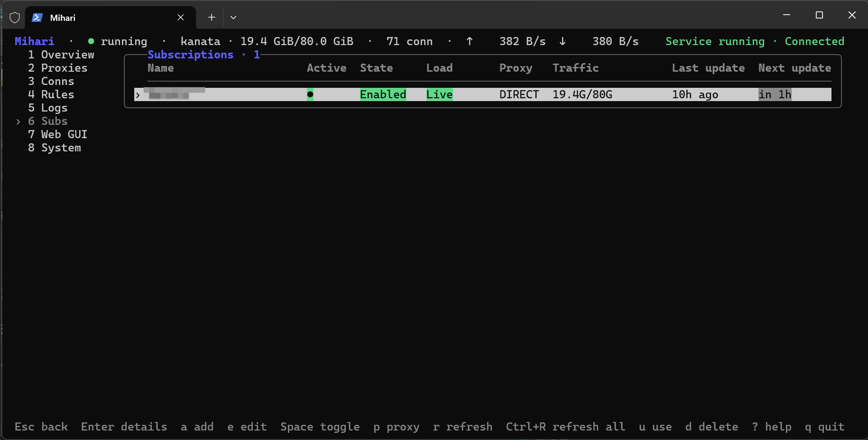Click the q quit hint
The height and width of the screenshot is (440, 868).
[x=825, y=427]
